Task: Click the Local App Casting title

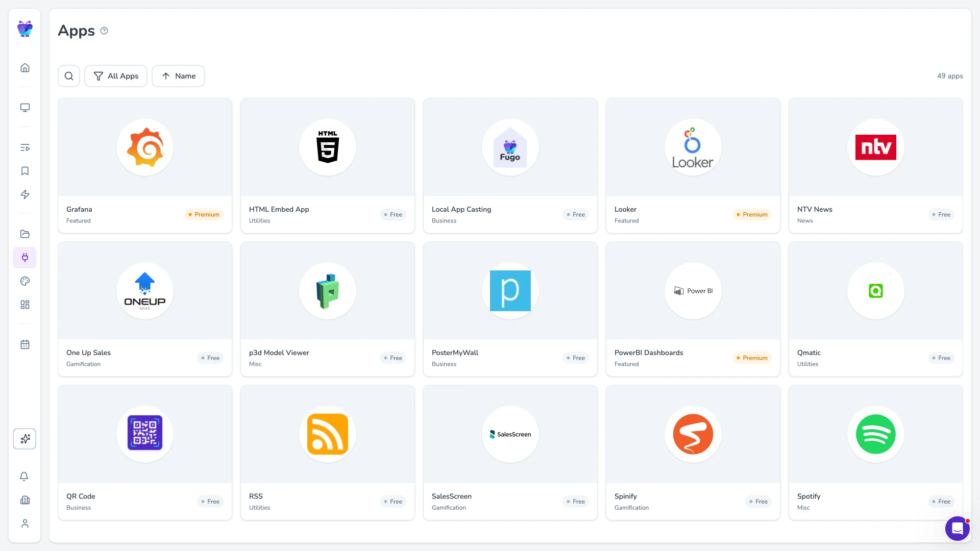Action: [x=461, y=209]
